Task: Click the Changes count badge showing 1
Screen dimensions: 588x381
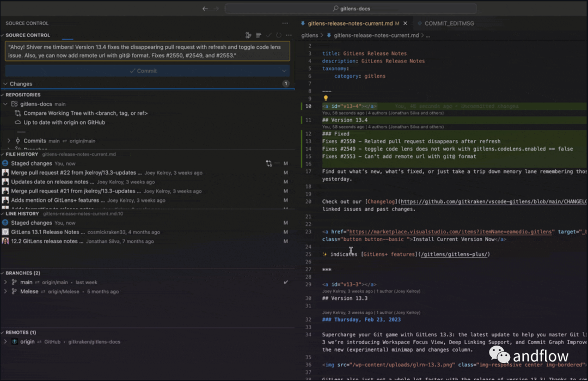Action: pos(286,84)
